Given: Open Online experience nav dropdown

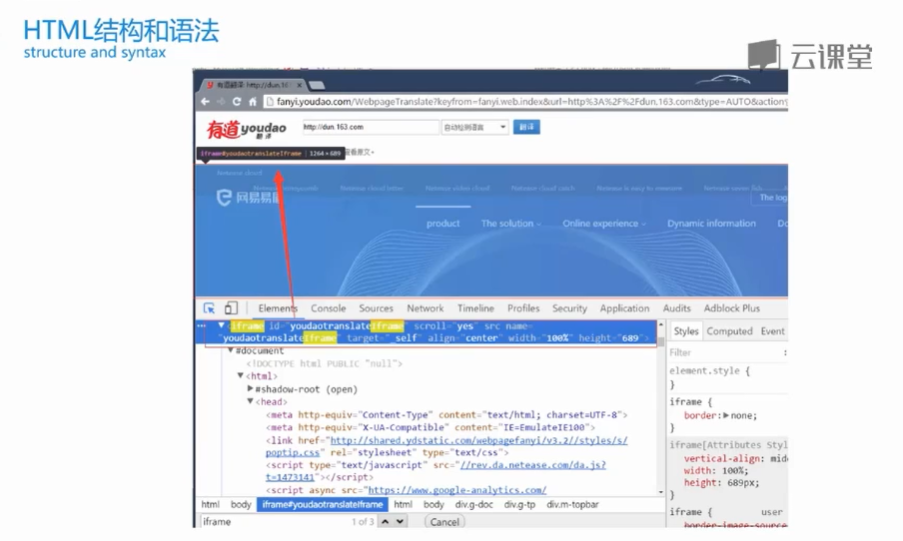Looking at the screenshot, I should point(604,224).
